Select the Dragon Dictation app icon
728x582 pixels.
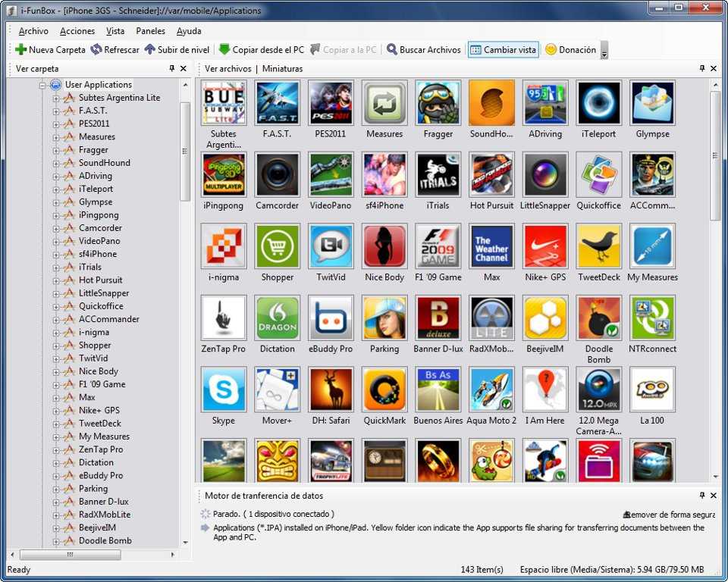click(x=277, y=318)
